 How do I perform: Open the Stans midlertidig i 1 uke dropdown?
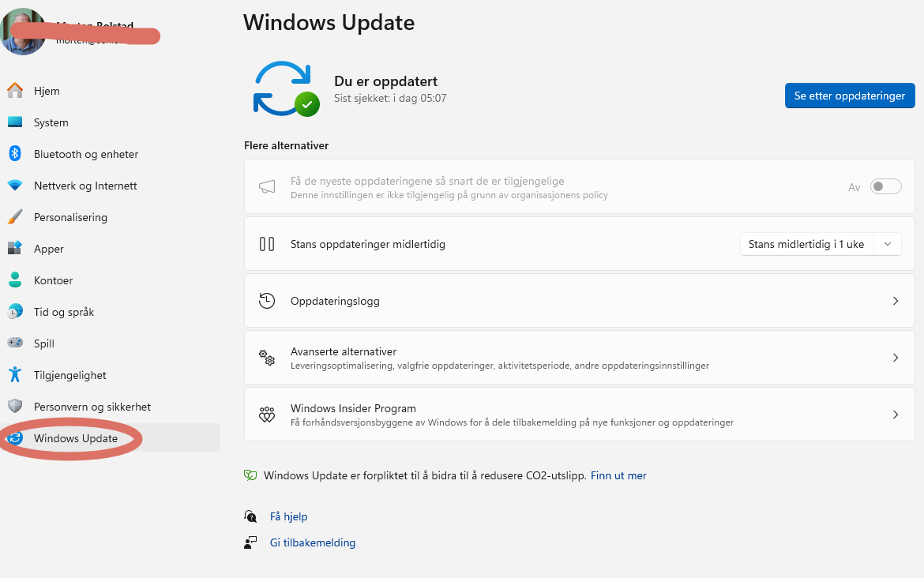821,244
